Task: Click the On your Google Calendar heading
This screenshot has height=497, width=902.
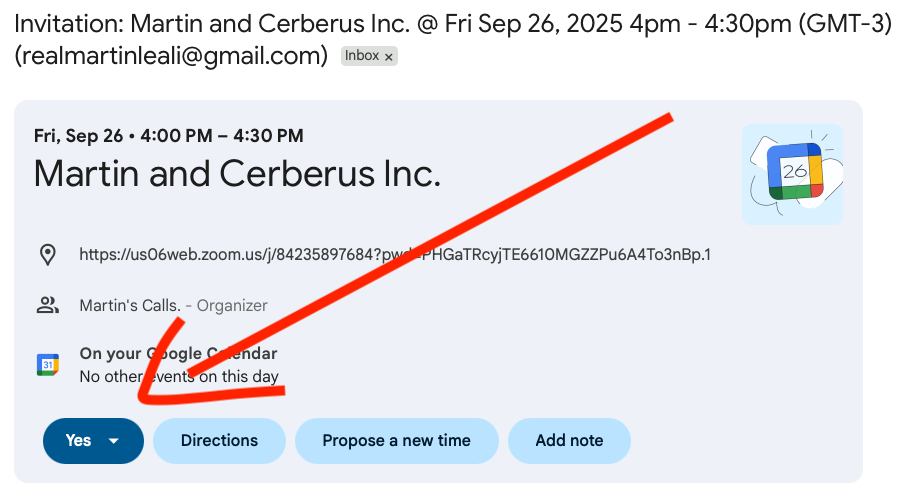Action: [x=178, y=354]
